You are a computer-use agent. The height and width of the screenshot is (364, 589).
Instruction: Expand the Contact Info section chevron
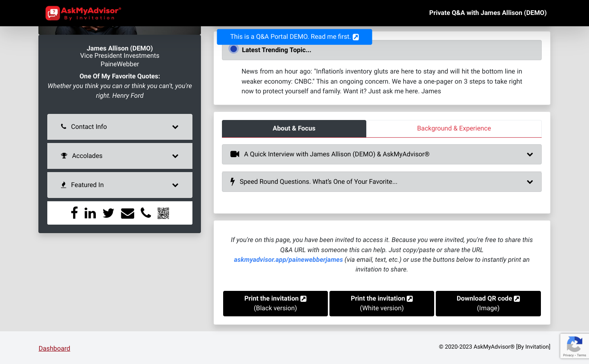tap(175, 127)
